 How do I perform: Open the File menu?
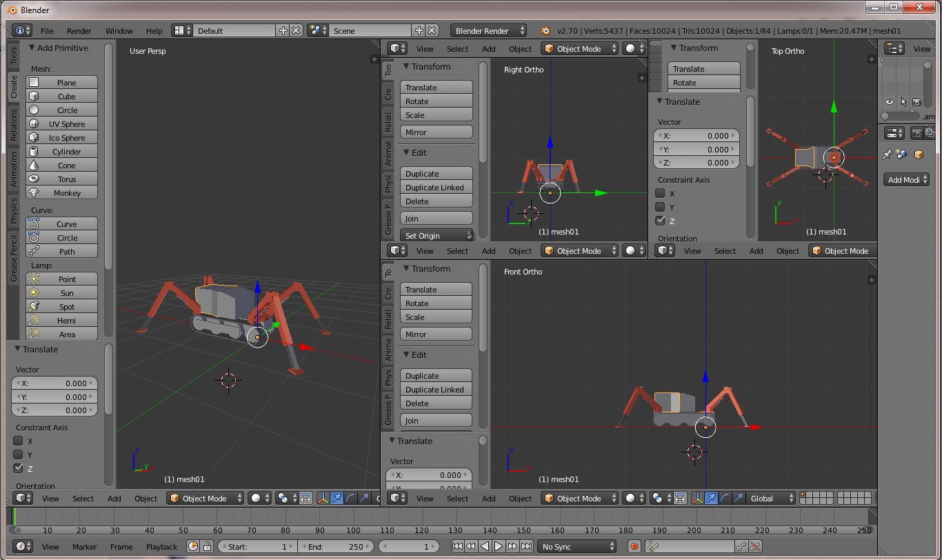click(x=47, y=31)
